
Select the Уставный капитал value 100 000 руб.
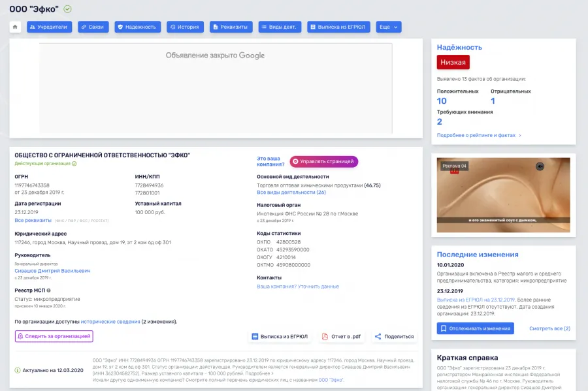click(x=150, y=212)
